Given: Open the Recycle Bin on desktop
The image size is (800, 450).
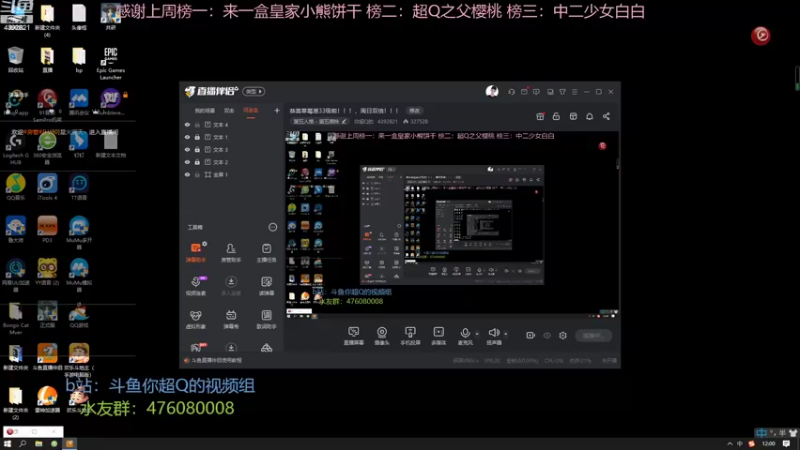Looking at the screenshot, I should click(x=16, y=60).
